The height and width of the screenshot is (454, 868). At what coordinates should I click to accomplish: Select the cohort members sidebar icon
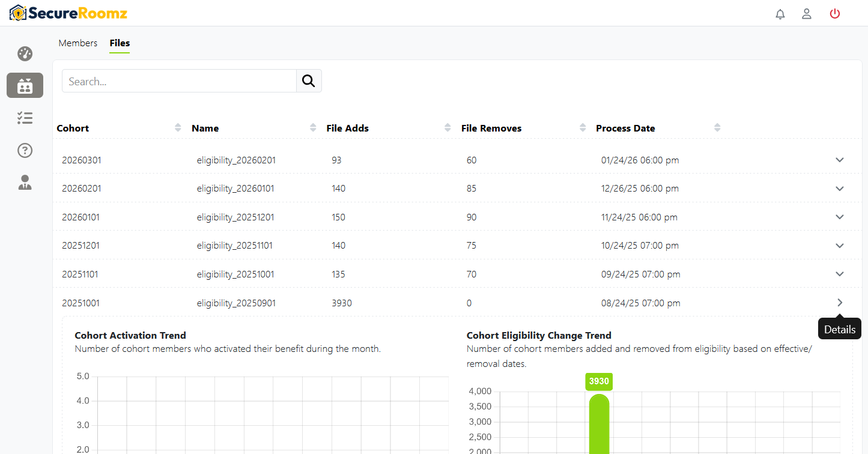[25, 85]
